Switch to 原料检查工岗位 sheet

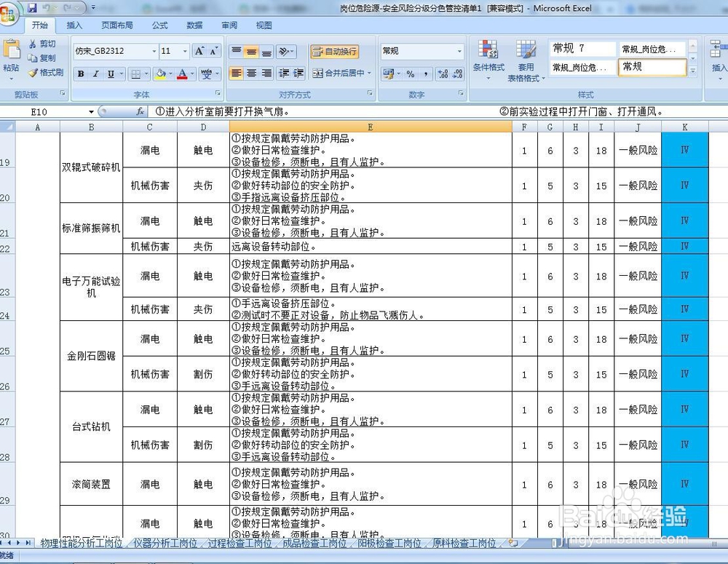tap(464, 543)
